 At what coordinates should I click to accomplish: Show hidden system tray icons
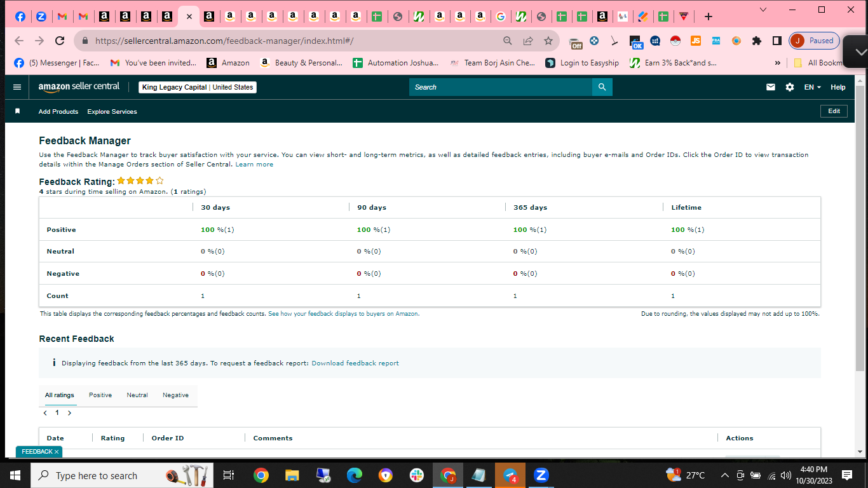(724, 475)
